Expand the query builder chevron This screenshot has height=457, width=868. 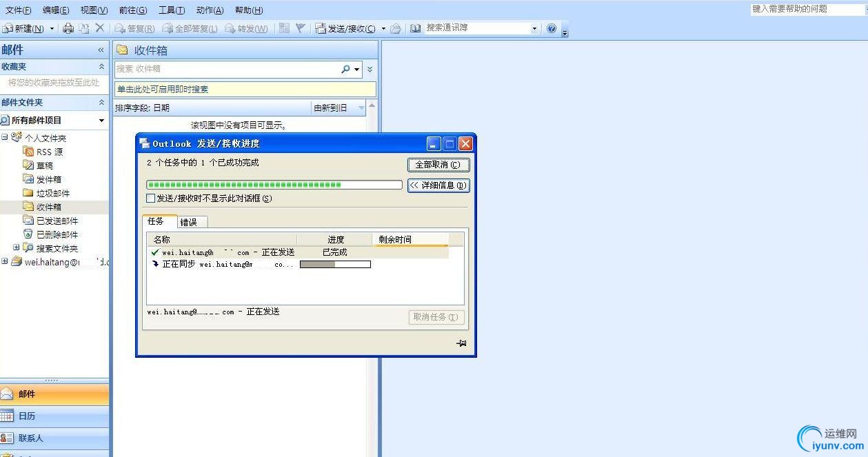(370, 69)
